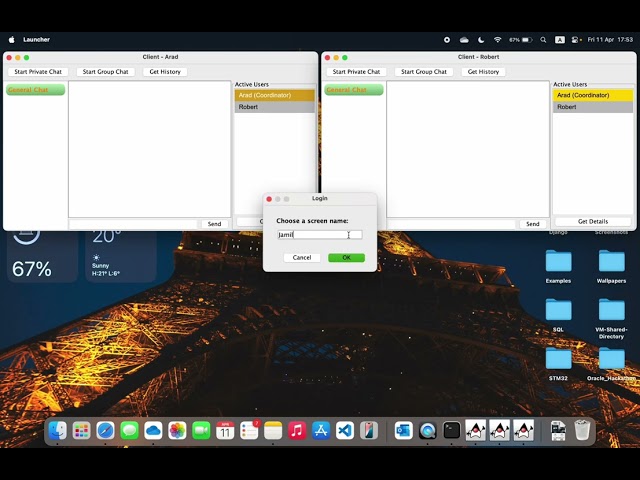640x480 pixels.
Task: Open the document stack beside Trash
Action: pos(558,431)
